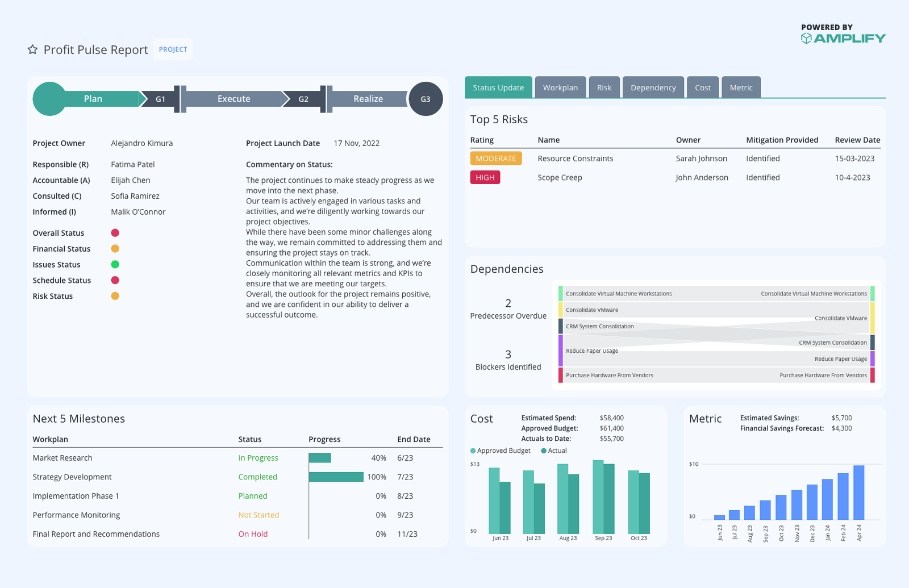Click the G2 gate arrow marker
909x588 pixels.
coord(303,99)
